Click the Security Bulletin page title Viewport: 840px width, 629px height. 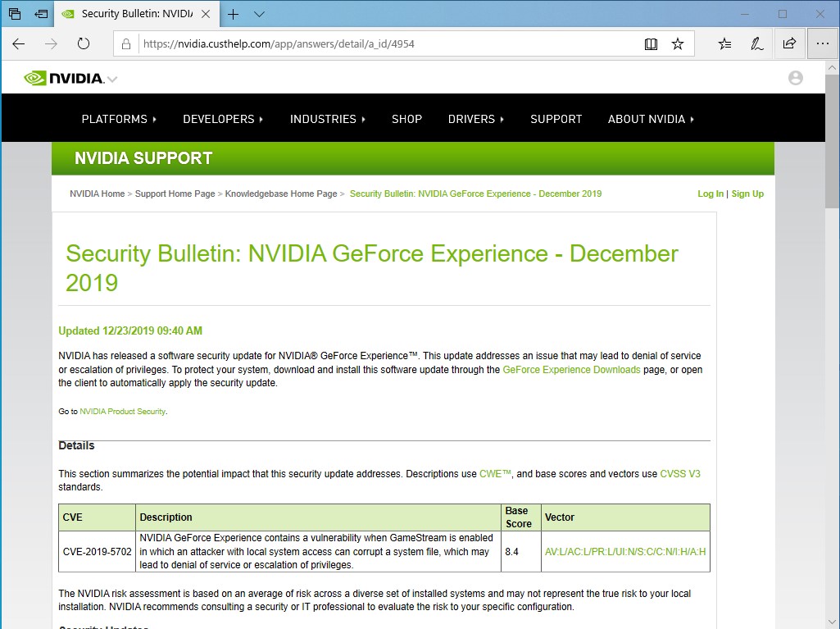click(372, 268)
